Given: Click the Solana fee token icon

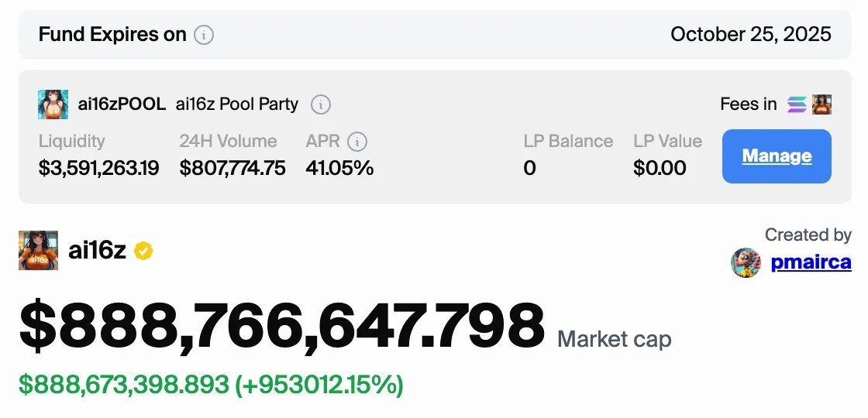Looking at the screenshot, I should point(797,104).
